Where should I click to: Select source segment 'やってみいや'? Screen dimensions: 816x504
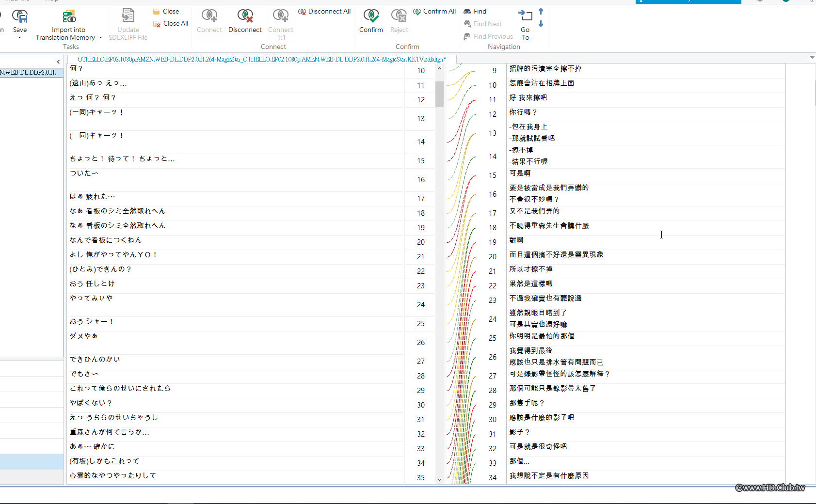click(236, 305)
